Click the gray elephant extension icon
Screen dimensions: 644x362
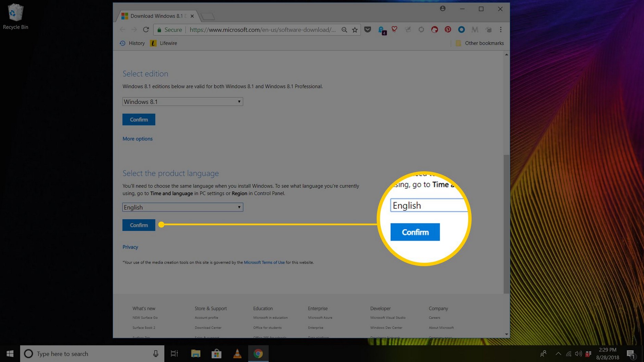[x=488, y=30]
